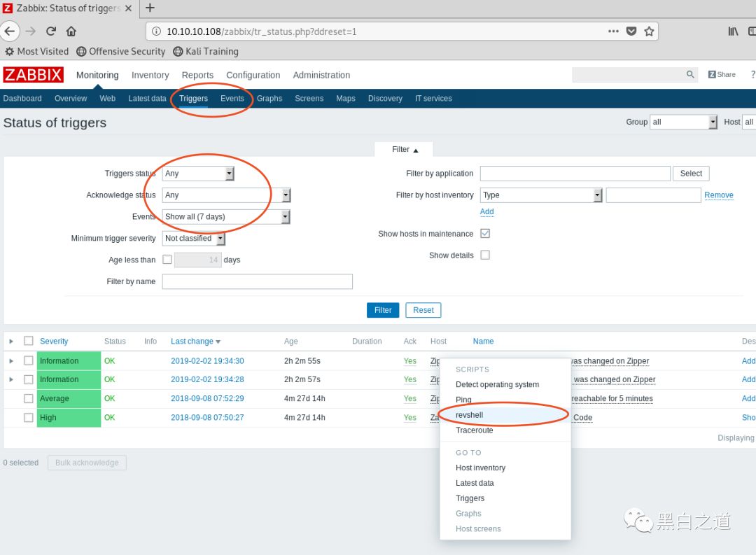Open the Pocket save icon in address bar
This screenshot has width=756, height=555.
631,31
